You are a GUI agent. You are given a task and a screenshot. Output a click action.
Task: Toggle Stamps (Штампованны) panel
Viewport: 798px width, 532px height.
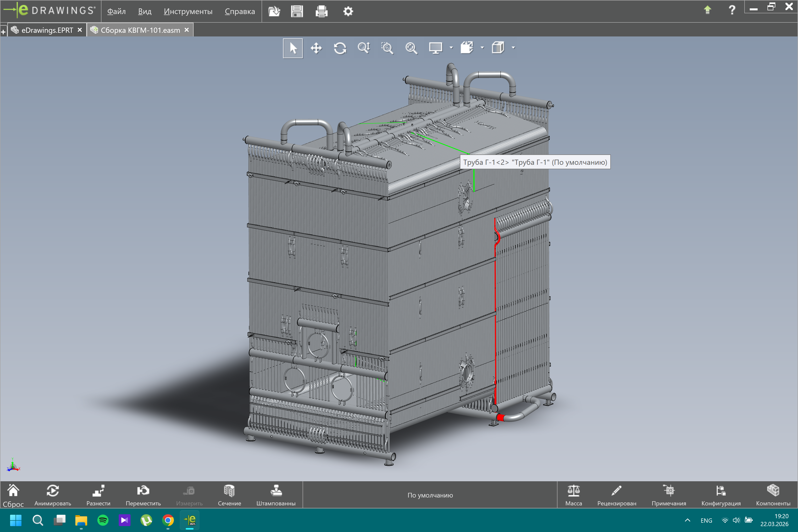(x=276, y=495)
